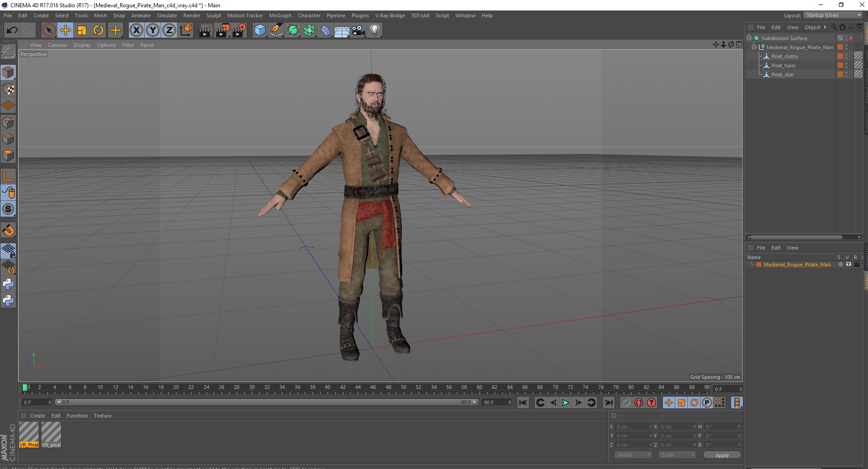The image size is (868, 469).
Task: Toggle layer solo for Medieval_Rogue_Pirate_Man
Action: (x=840, y=265)
